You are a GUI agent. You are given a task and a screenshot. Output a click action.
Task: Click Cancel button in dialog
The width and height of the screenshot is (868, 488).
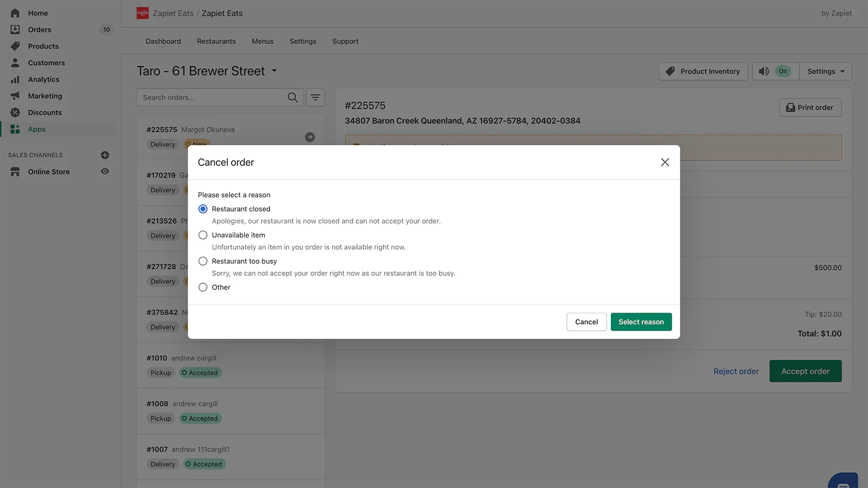coord(586,322)
